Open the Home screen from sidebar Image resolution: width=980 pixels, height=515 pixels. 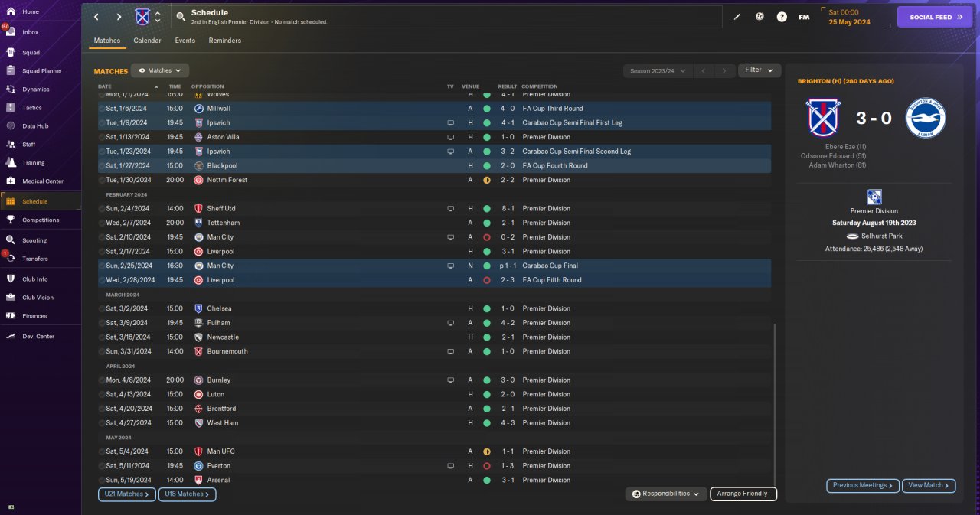[31, 12]
